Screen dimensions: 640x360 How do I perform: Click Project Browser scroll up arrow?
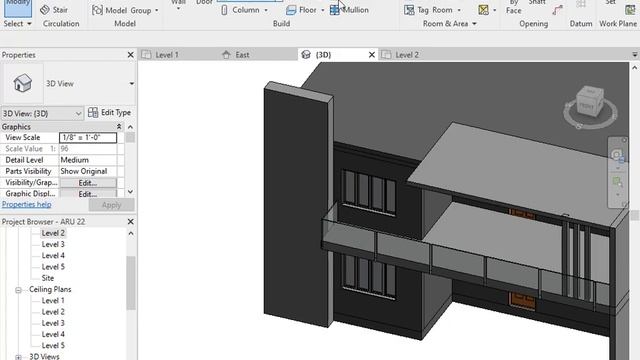[x=131, y=233]
